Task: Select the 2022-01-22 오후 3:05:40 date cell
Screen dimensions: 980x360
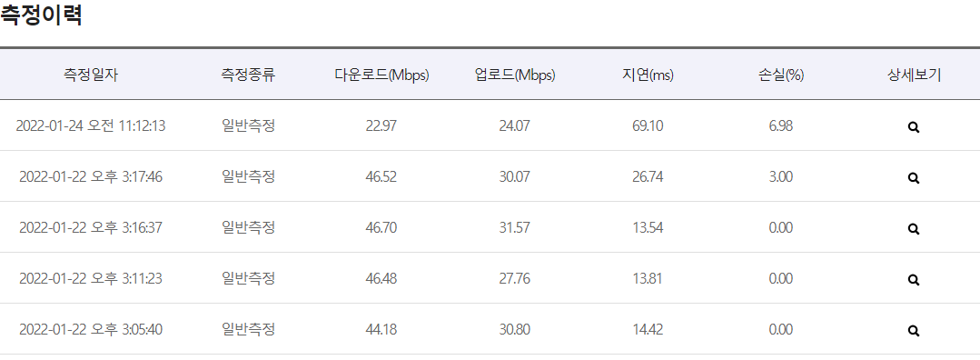Action: [91, 329]
